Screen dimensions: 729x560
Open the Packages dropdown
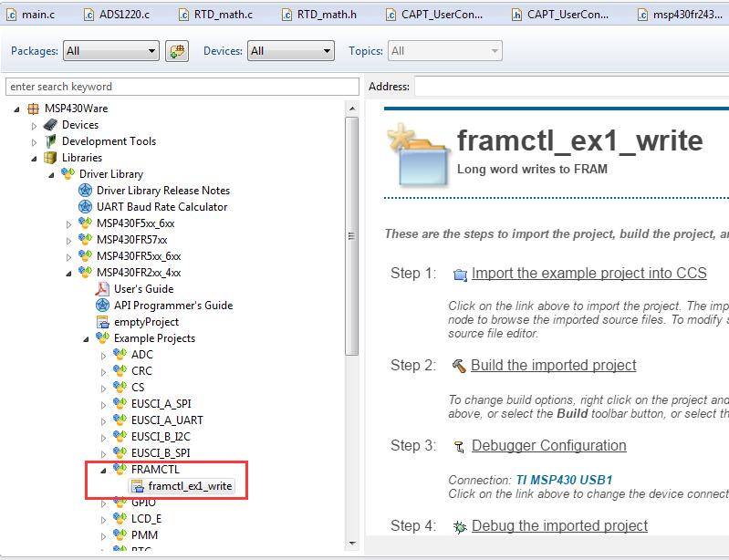(111, 51)
